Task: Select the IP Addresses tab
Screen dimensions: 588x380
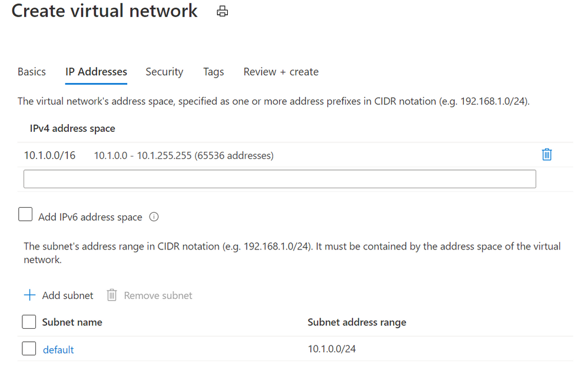Action: (95, 71)
